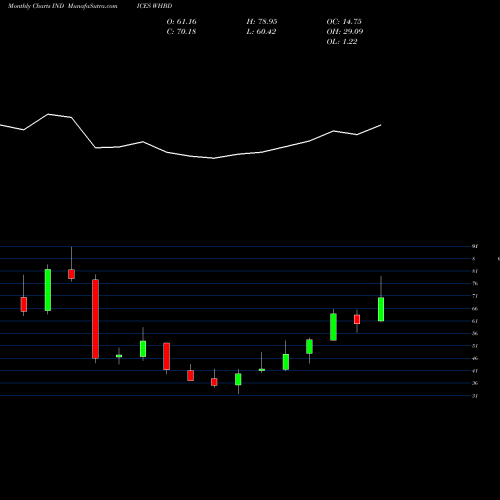Click the white moving average line peak

[48, 114]
